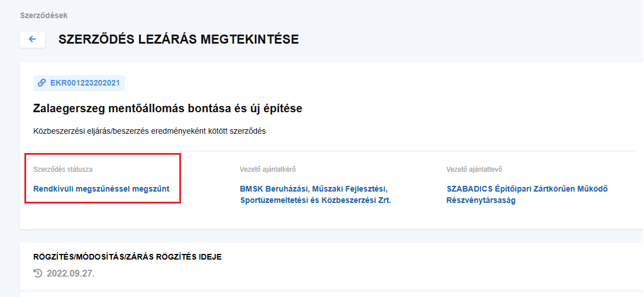
Task: Click the chain link icon beside EKR number
Action: coord(42,83)
